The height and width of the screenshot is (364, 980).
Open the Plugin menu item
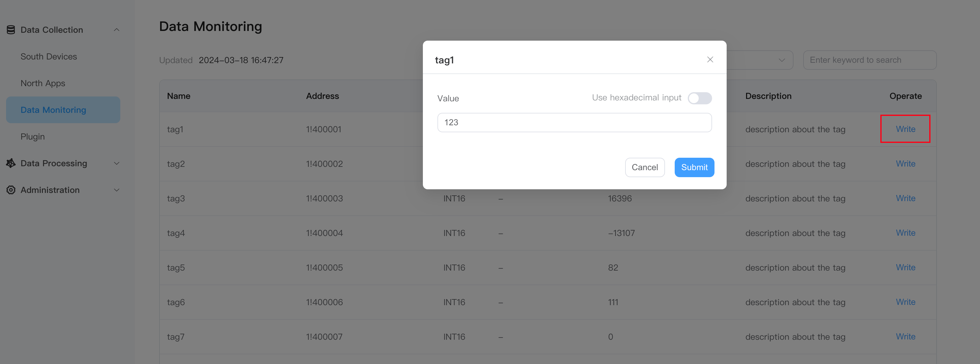click(33, 136)
